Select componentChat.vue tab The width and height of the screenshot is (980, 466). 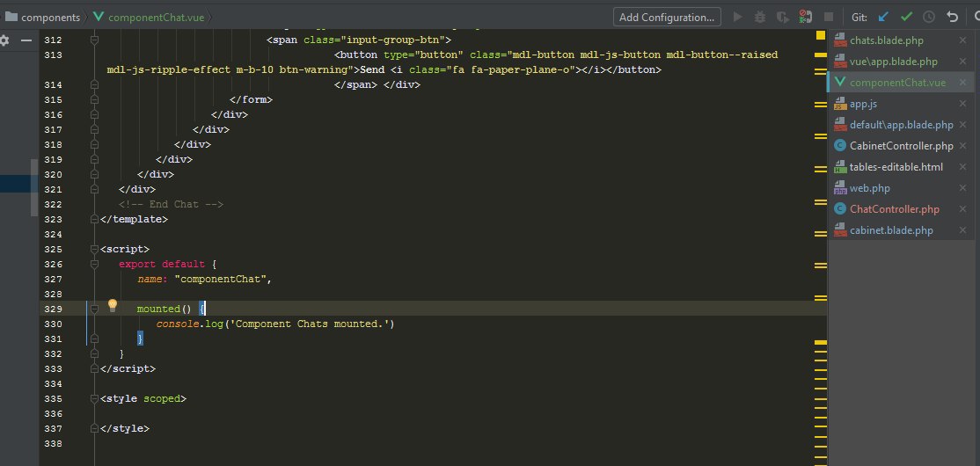[901, 83]
